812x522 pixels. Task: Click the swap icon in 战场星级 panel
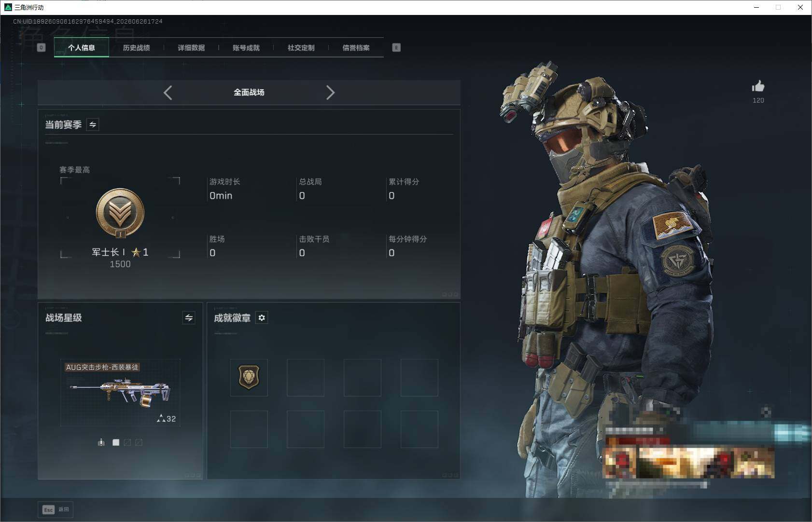[x=189, y=317]
